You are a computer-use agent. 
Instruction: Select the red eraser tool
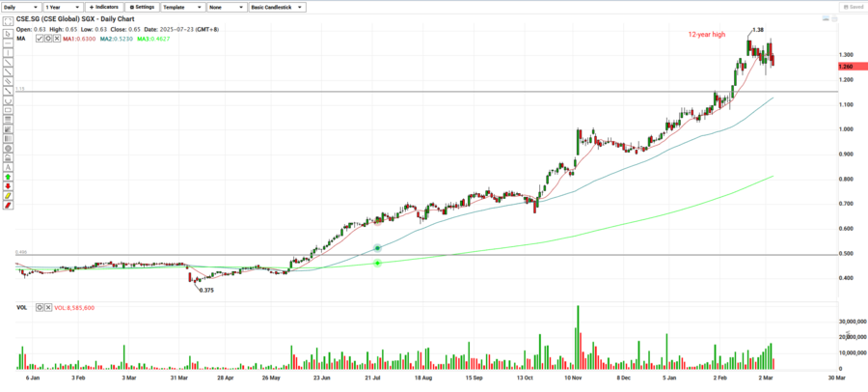coord(8,207)
